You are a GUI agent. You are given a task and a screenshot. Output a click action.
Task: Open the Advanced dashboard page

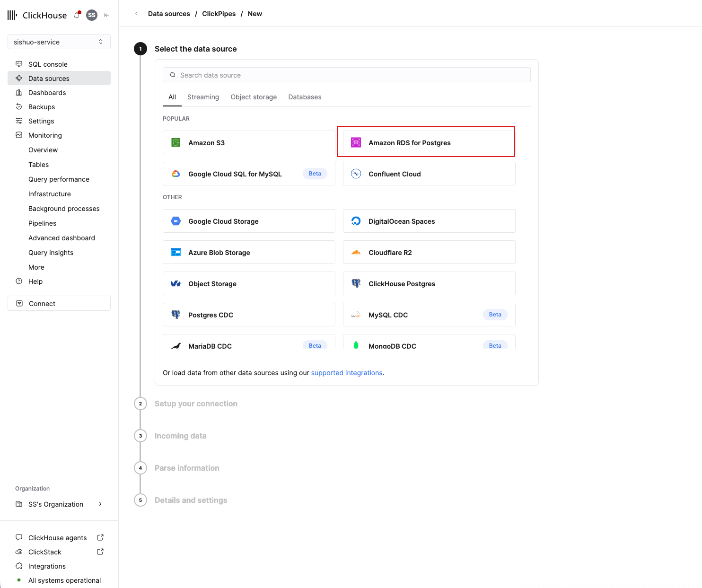(61, 237)
